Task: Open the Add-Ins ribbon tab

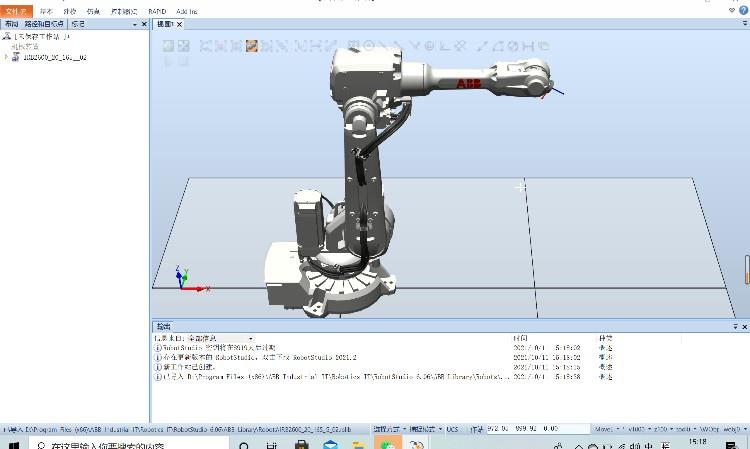Action: (187, 10)
